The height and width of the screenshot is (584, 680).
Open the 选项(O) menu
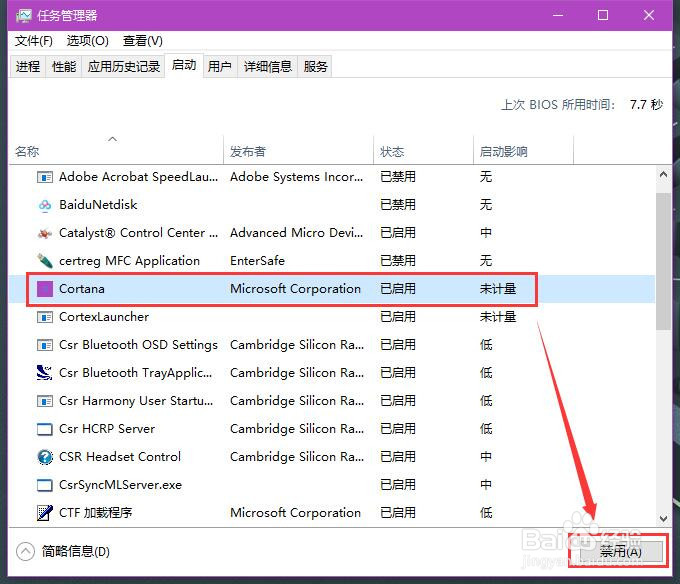pyautogui.click(x=87, y=41)
